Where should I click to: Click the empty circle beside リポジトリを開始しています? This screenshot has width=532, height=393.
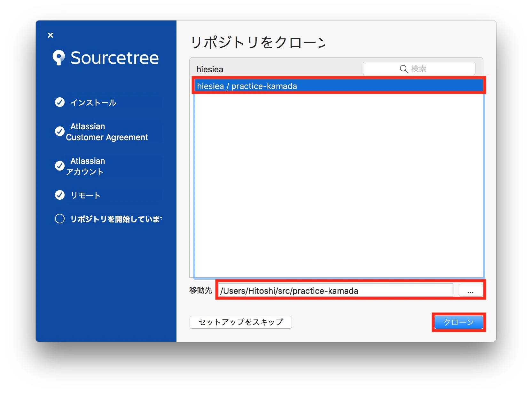click(x=60, y=219)
